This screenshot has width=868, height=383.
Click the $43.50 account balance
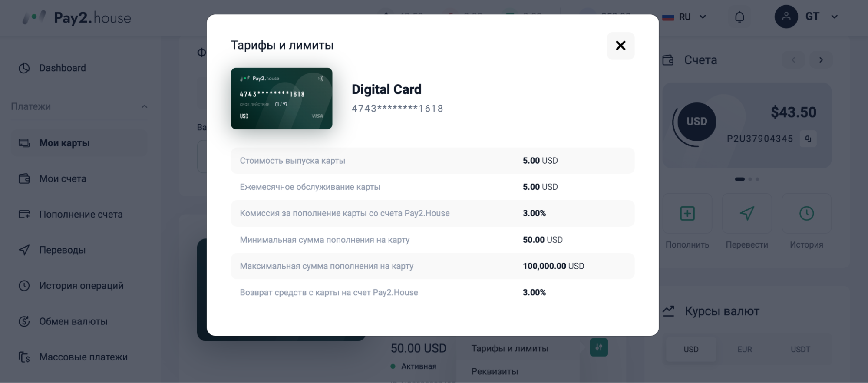click(x=793, y=112)
